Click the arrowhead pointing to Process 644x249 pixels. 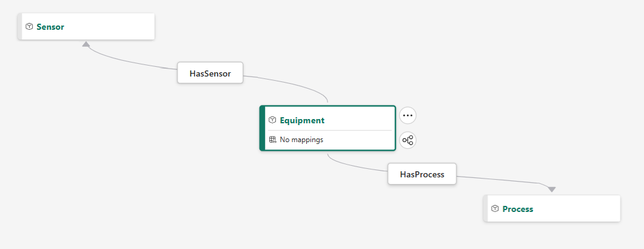pos(552,189)
